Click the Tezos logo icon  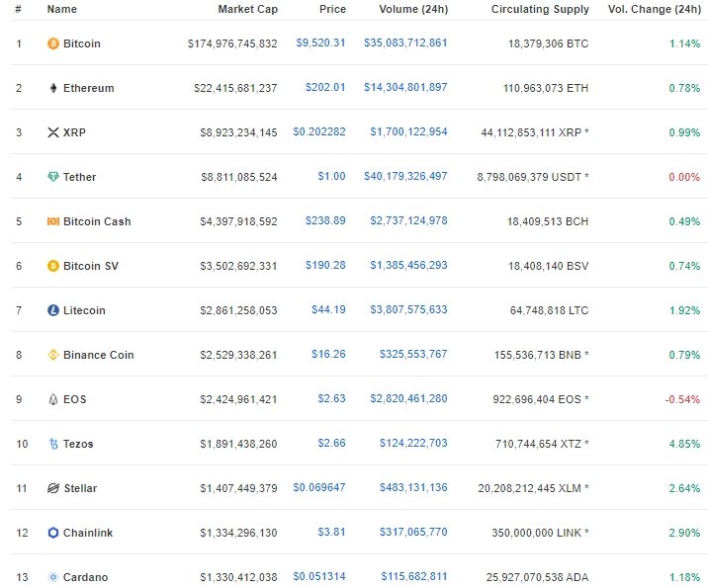[x=53, y=444]
